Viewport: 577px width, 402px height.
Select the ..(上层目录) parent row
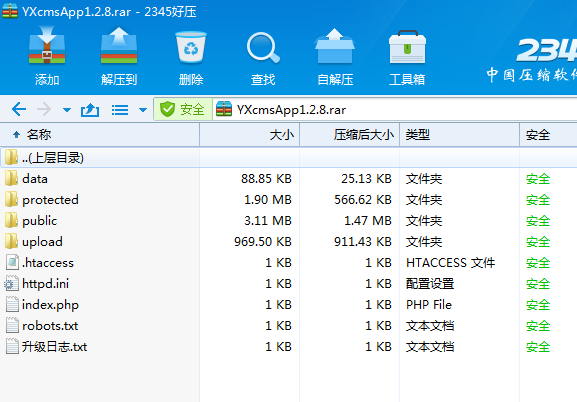tap(288, 158)
